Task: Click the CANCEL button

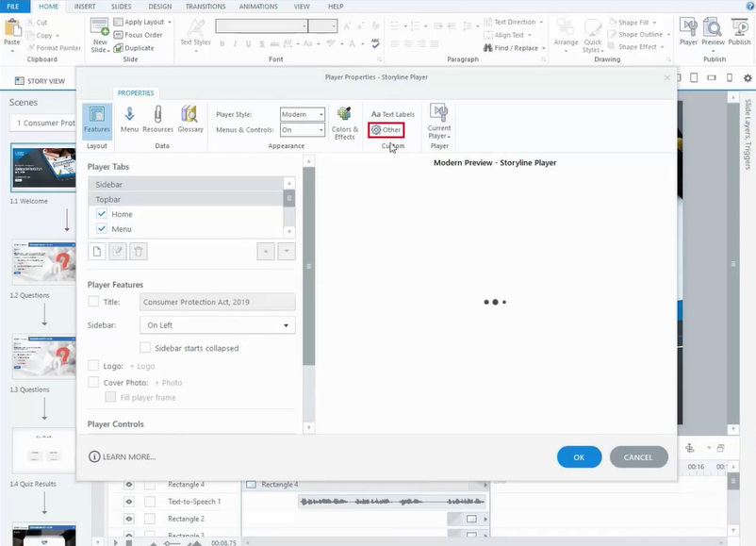Action: pyautogui.click(x=638, y=457)
